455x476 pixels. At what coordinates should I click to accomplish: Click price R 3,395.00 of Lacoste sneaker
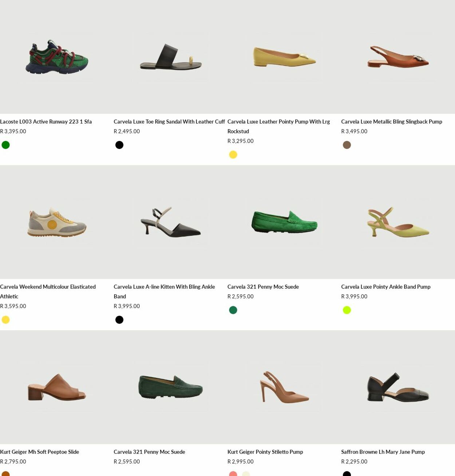[13, 131]
